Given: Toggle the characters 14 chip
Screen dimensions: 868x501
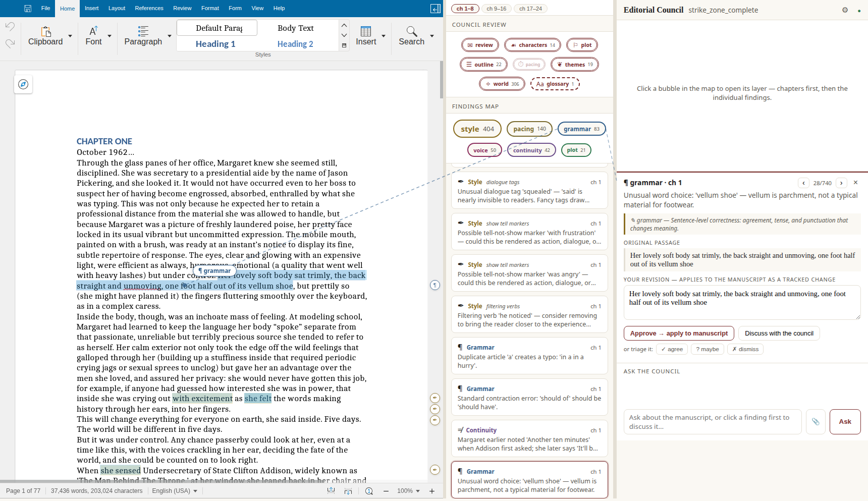Looking at the screenshot, I should click(x=532, y=45).
